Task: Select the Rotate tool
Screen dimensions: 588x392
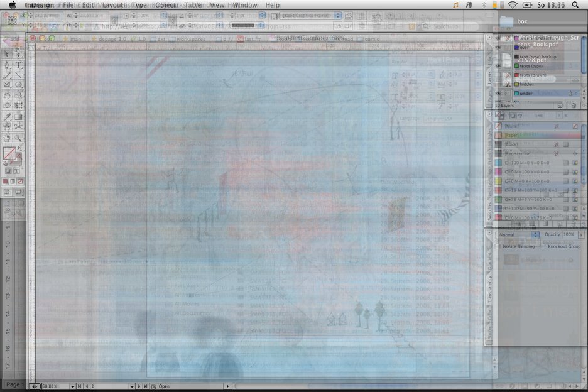Action: [7, 95]
